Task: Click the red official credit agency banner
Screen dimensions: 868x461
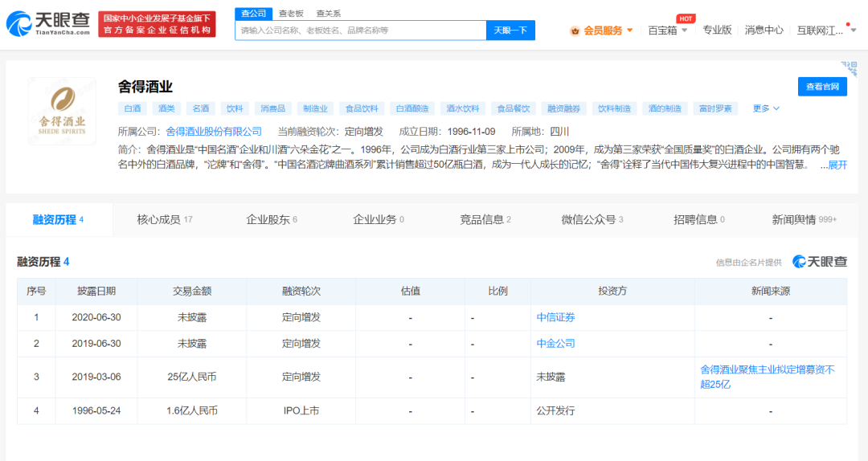Action: [157, 24]
